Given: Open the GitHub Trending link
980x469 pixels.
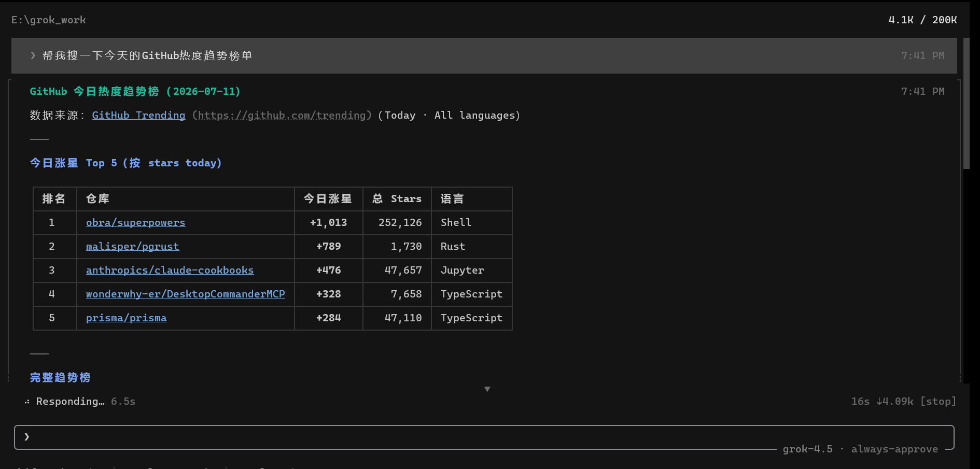Looking at the screenshot, I should 138,115.
